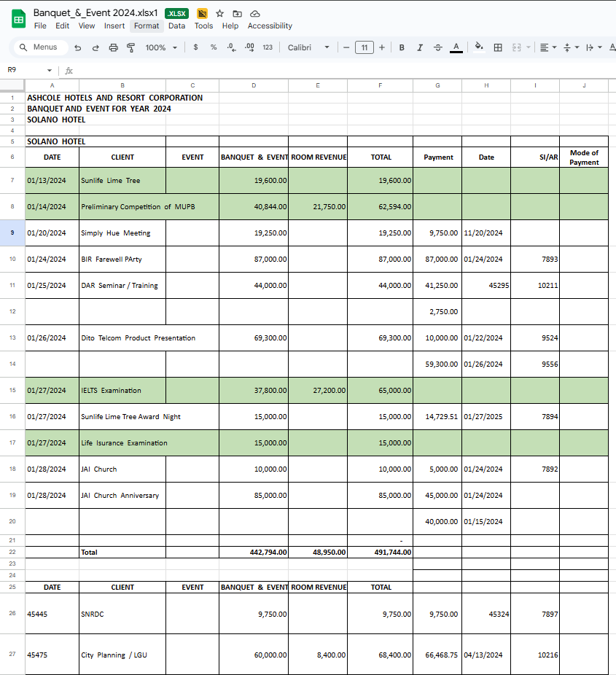616x675 pixels.
Task: Click the font size field
Action: tap(364, 47)
